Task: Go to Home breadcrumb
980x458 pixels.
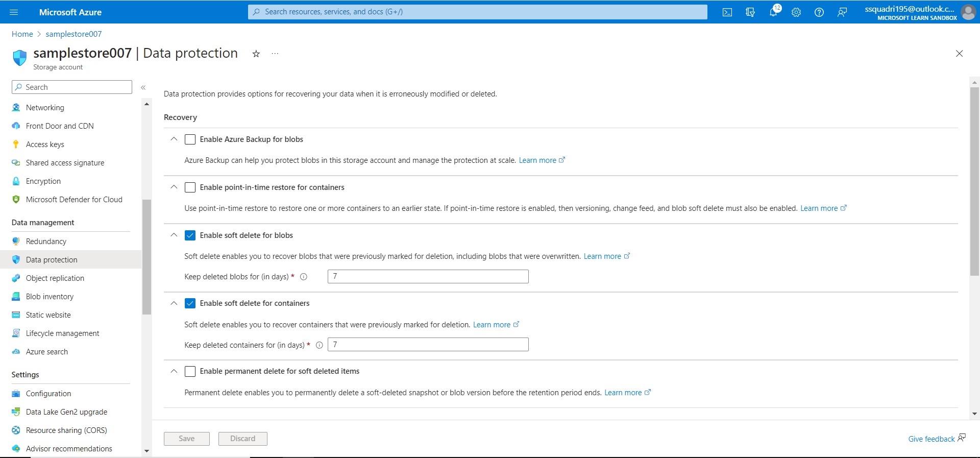Action: [x=22, y=34]
